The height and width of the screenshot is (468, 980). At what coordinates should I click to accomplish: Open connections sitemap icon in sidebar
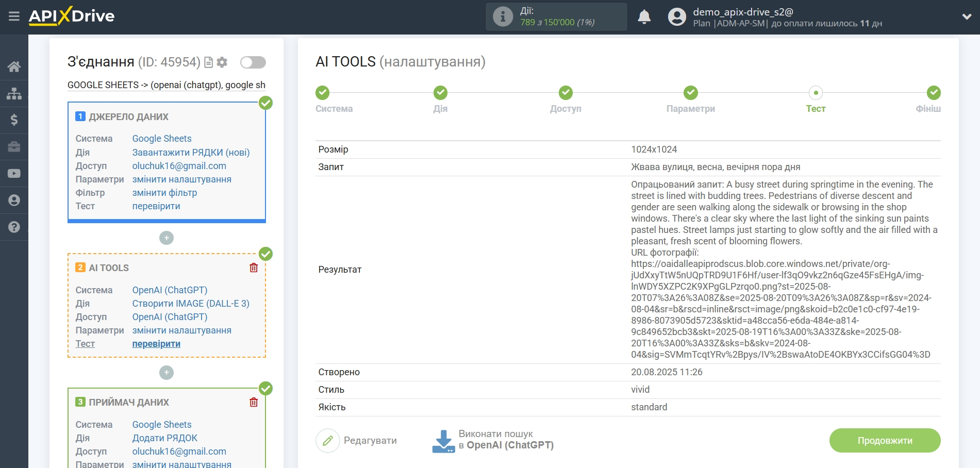coord(14,93)
